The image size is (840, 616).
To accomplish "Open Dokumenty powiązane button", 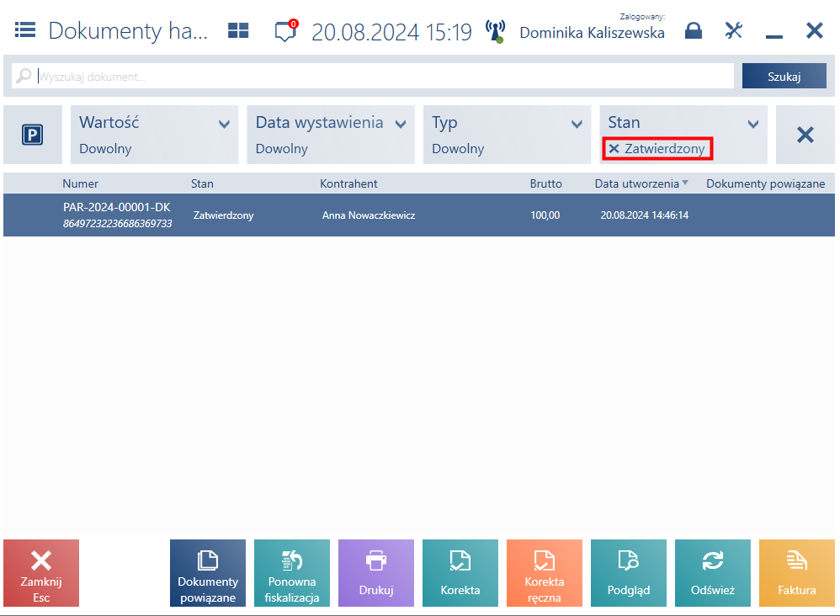I will click(208, 572).
